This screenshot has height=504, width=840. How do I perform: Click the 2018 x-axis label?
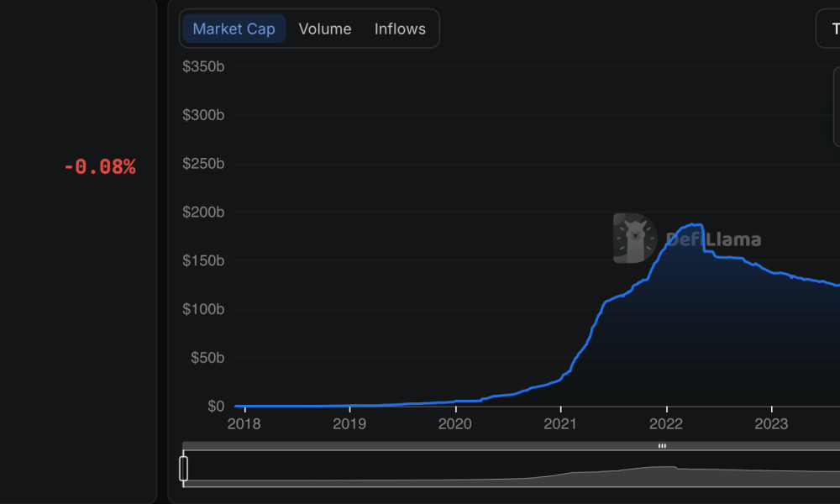point(244,423)
